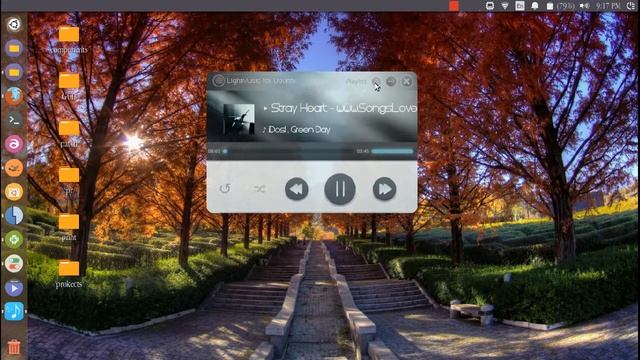
Task: Open the blue clock-style app in the dock
Action: coord(14,216)
